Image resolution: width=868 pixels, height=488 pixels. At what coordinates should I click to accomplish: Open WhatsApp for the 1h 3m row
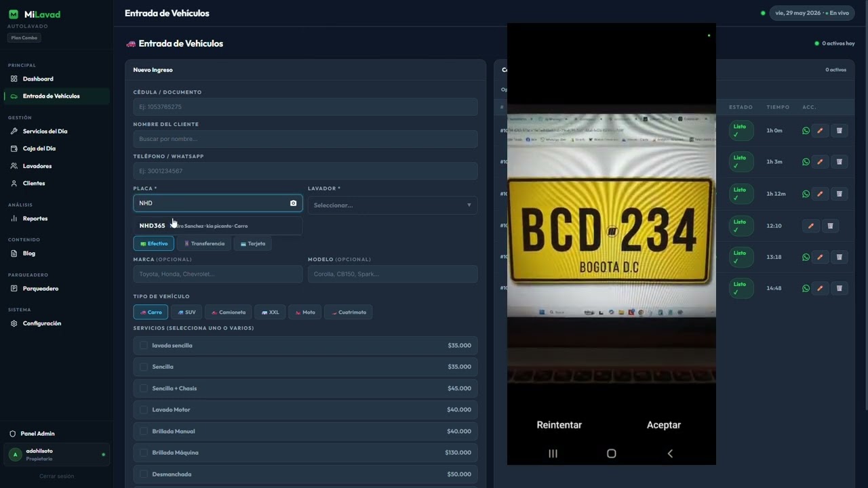pyautogui.click(x=806, y=162)
